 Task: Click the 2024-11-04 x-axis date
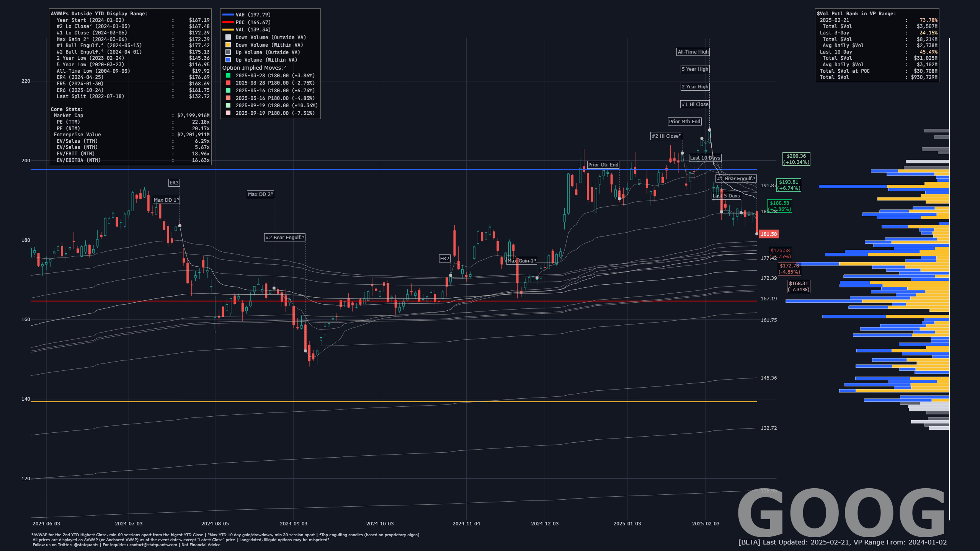tap(466, 524)
